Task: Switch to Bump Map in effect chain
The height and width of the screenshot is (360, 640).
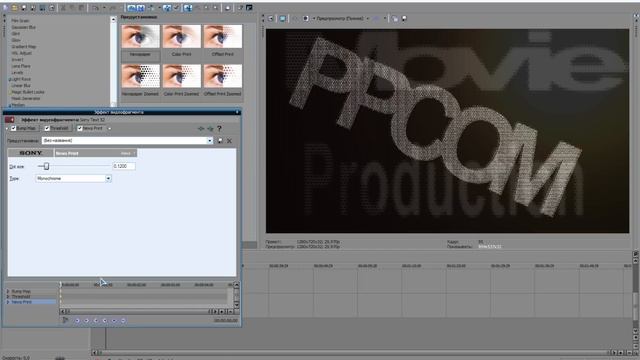Action: (26, 128)
